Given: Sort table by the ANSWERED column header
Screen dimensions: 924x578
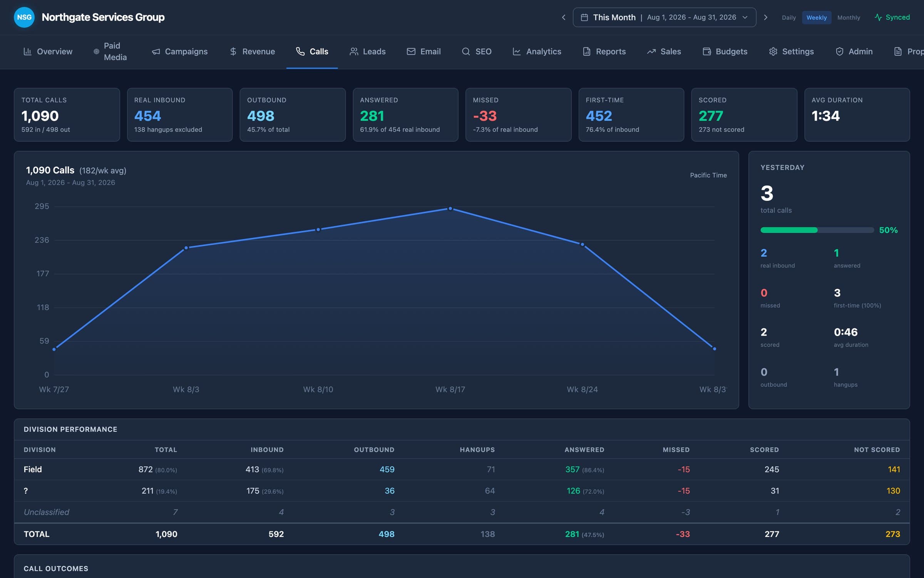Looking at the screenshot, I should [584, 450].
